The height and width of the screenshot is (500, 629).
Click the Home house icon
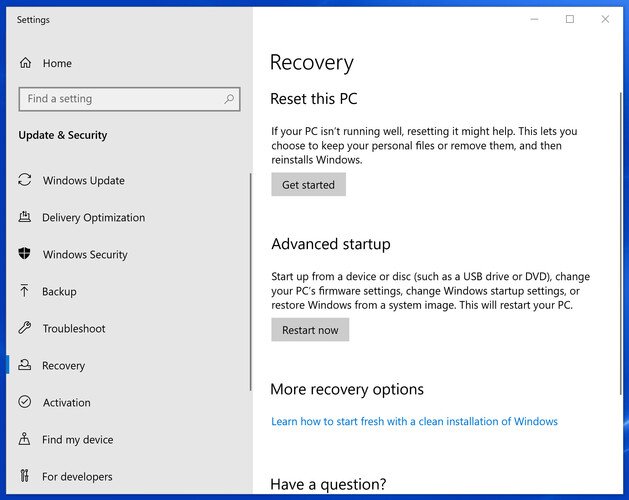click(x=25, y=63)
